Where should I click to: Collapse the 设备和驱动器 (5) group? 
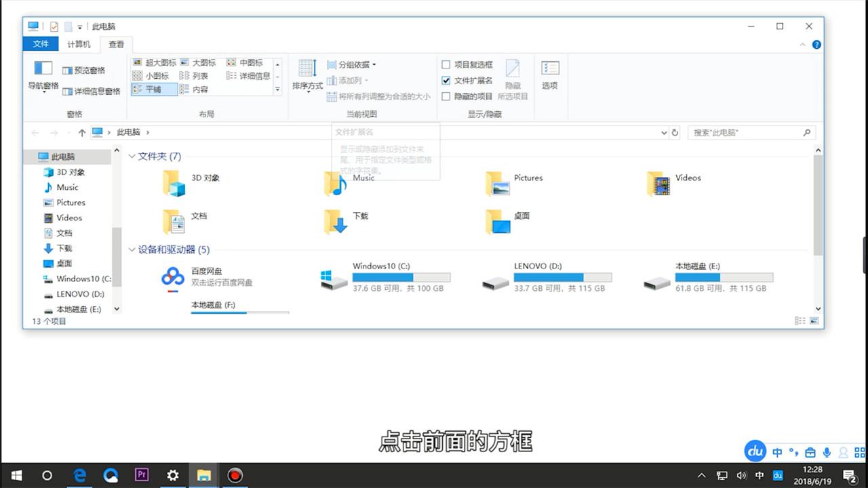[132, 249]
